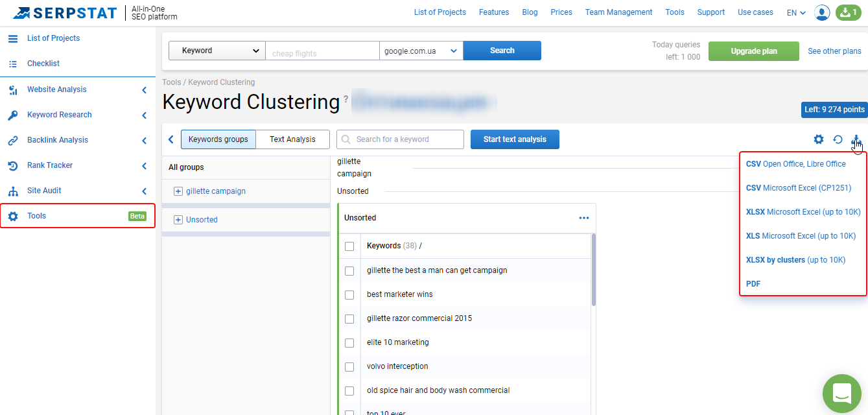Viewport: 868px width, 415px height.
Task: Export as XLS Microsoft Excel
Action: coord(801,236)
